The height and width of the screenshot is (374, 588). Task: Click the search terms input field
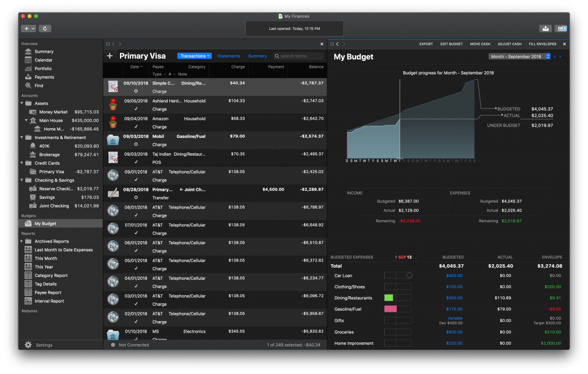coord(301,56)
